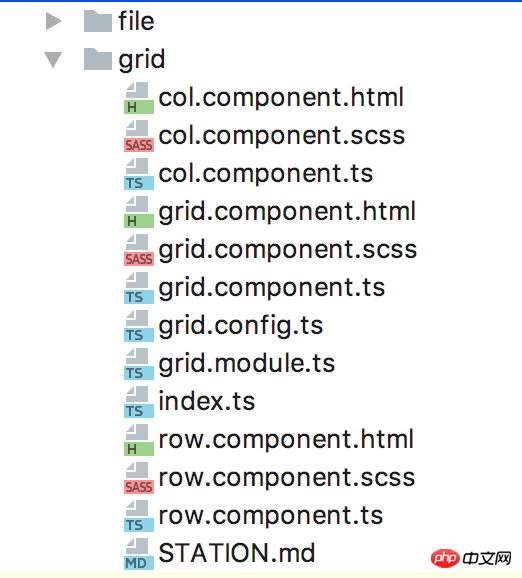Select the file folder icon
The image size is (522, 578).
pos(98,21)
